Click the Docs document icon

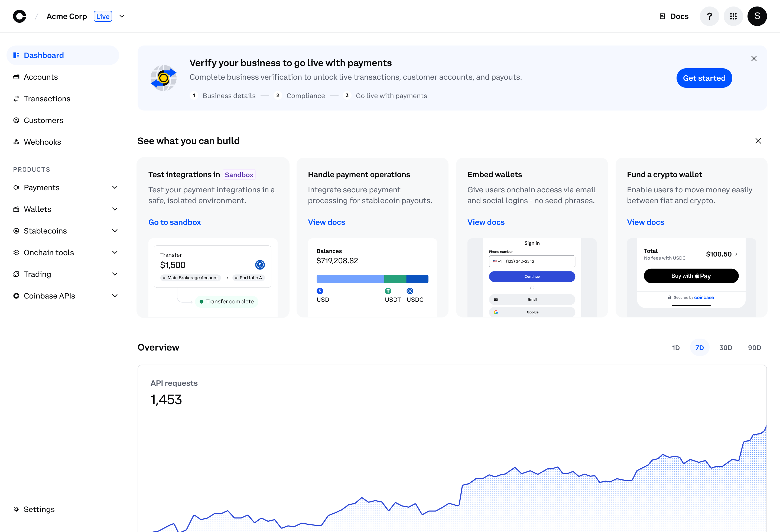click(x=662, y=17)
